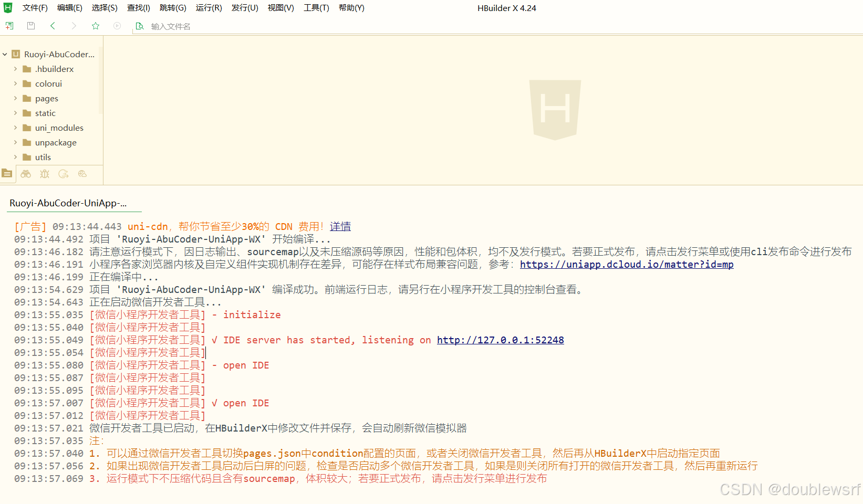
Task: Select the uni_modules folder label
Action: (x=59, y=128)
